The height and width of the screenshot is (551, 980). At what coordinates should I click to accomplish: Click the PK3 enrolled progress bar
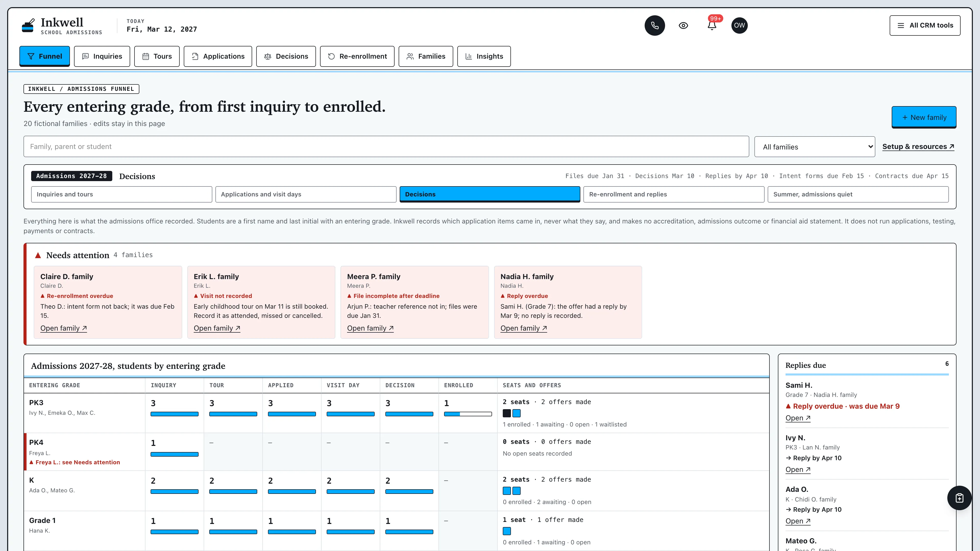pyautogui.click(x=468, y=414)
